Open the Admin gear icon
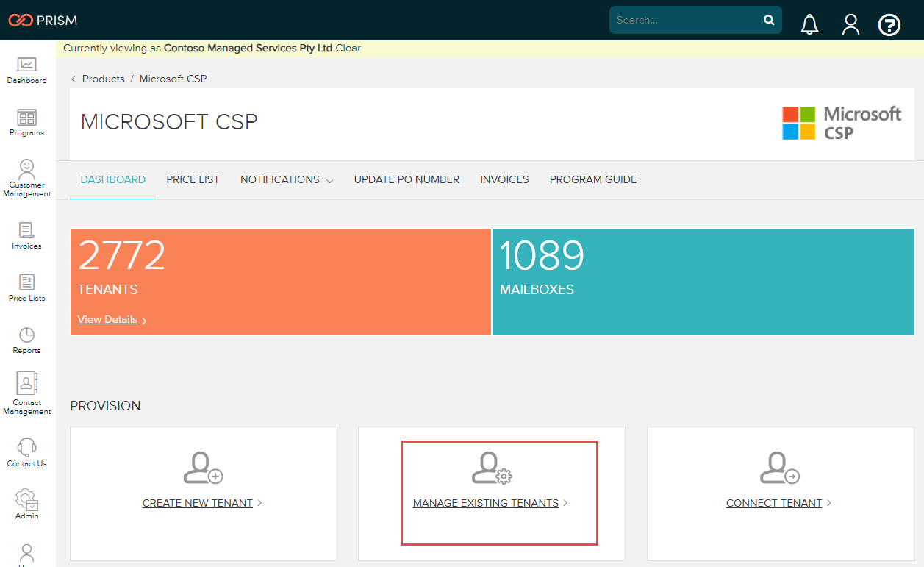 [x=26, y=500]
